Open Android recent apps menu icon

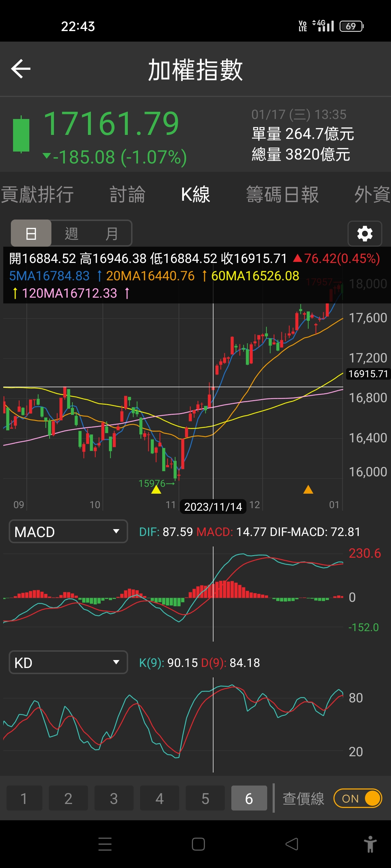tap(105, 844)
